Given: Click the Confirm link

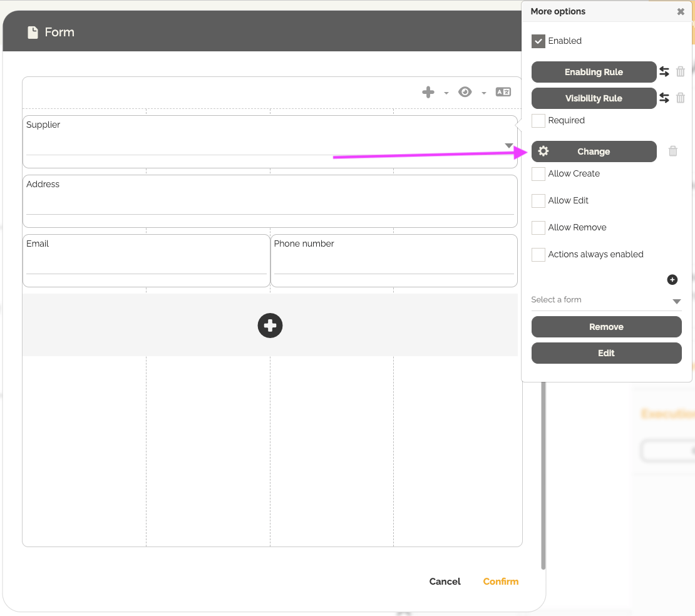Looking at the screenshot, I should 500,582.
